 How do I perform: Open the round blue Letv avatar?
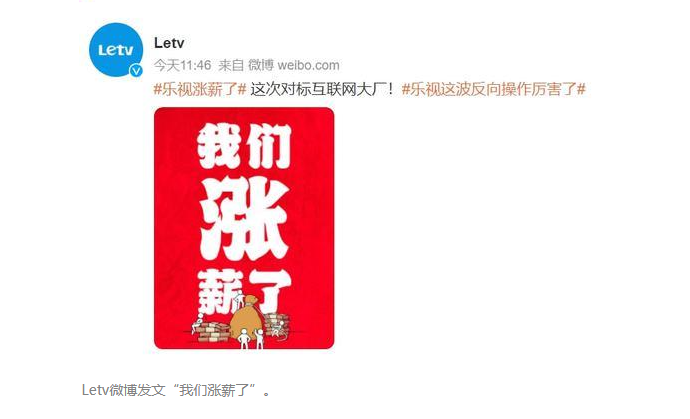click(116, 50)
